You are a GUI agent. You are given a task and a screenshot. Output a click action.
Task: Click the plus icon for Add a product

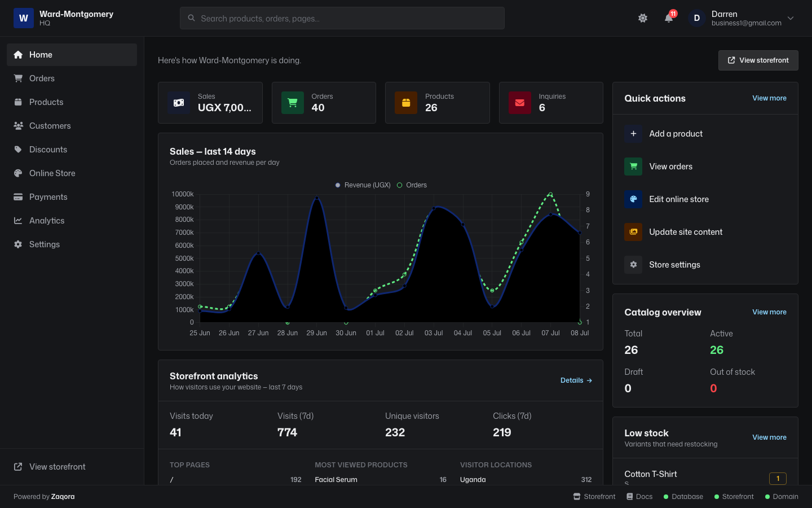(x=633, y=134)
